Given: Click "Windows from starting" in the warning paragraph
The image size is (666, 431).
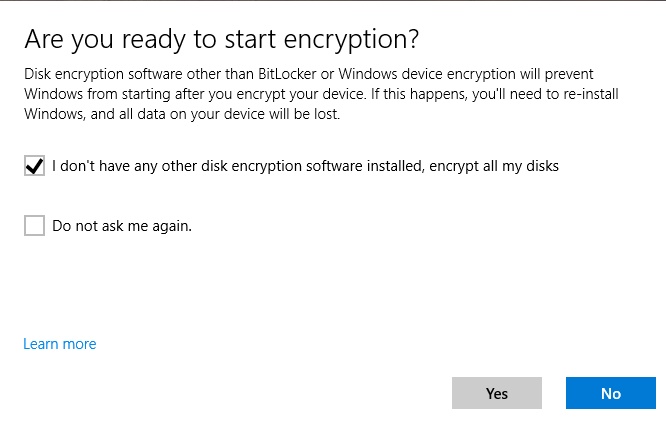Looking at the screenshot, I should [93, 94].
